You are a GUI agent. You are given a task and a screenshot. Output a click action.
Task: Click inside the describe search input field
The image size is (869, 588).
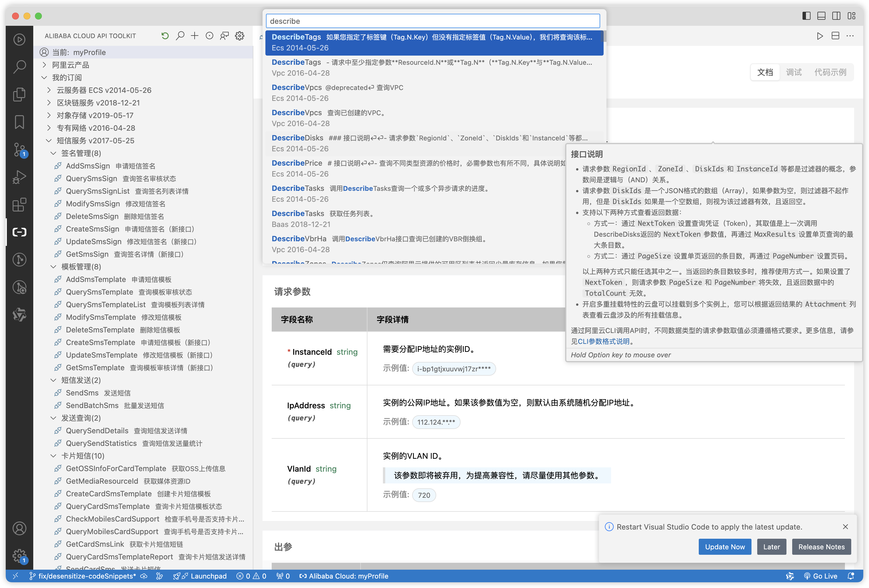[432, 21]
